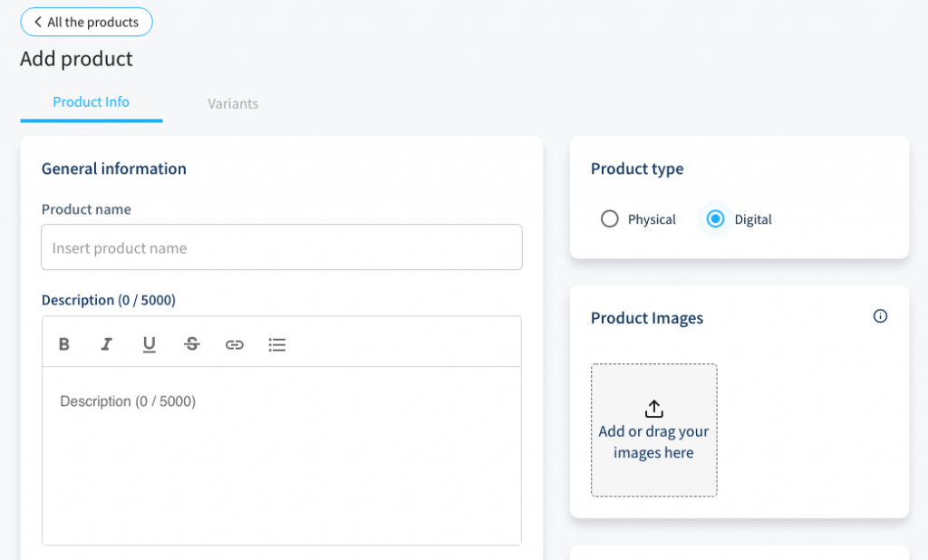
Task: Apply bulleted list in description editor
Action: tap(277, 344)
